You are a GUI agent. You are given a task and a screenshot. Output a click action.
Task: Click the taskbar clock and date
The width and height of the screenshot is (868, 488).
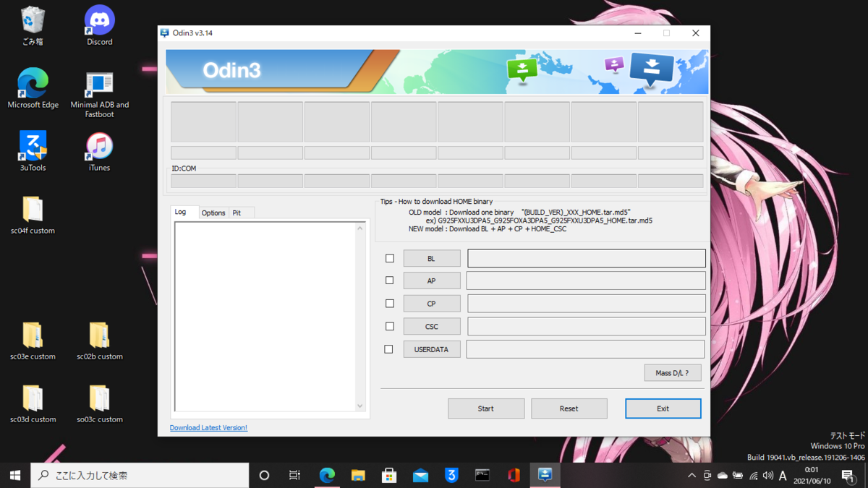pyautogui.click(x=812, y=475)
